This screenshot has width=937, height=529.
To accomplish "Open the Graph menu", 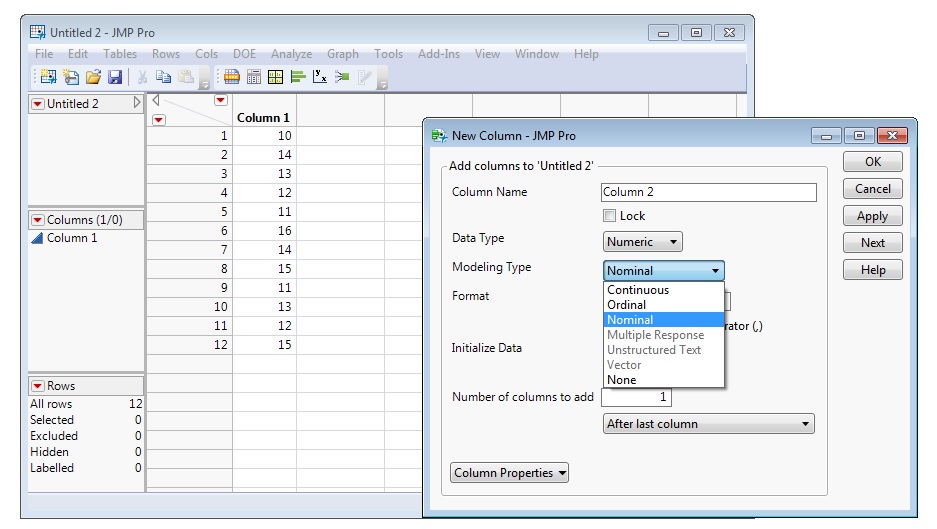I will coord(342,54).
